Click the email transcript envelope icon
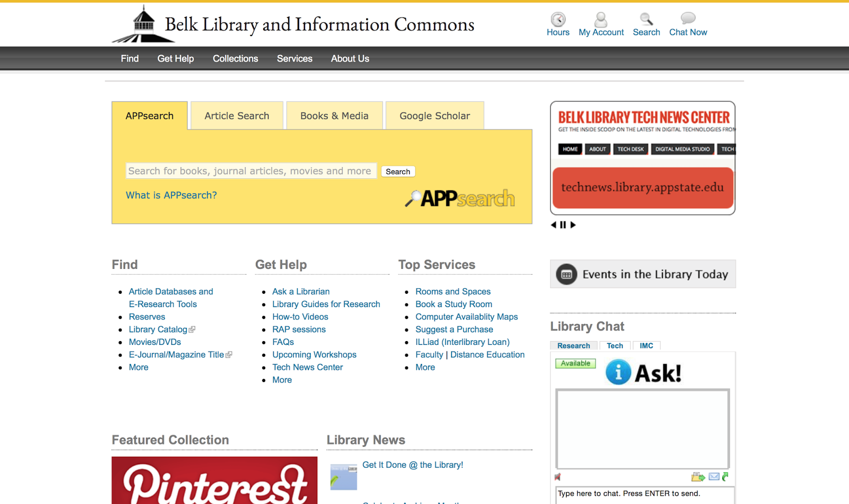Viewport: 849px width, 504px height. 714,476
